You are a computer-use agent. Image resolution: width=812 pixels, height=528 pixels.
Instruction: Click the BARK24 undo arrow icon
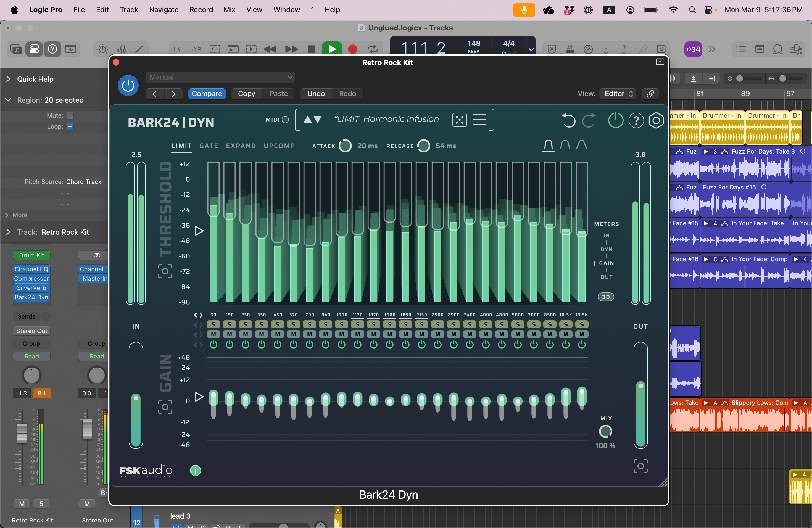coord(568,120)
